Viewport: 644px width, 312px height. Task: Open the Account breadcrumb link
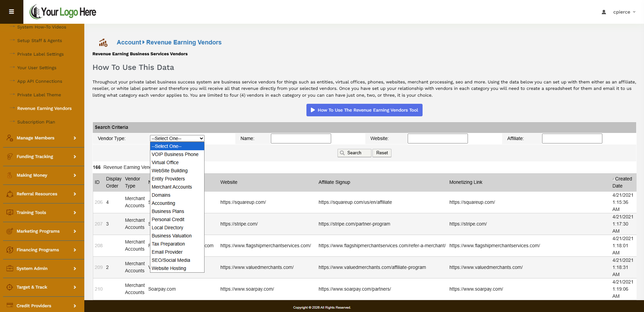click(129, 42)
